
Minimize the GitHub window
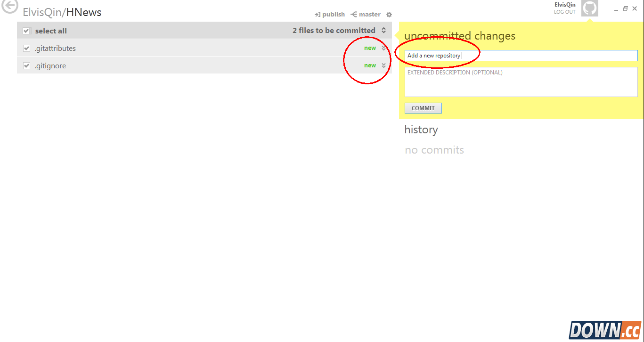[x=616, y=9]
